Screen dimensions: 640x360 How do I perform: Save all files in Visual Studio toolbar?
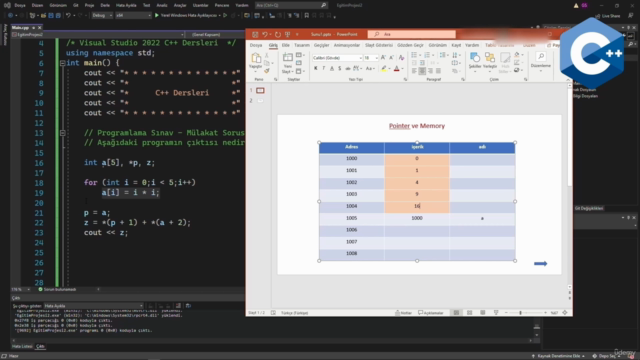pos(58,16)
